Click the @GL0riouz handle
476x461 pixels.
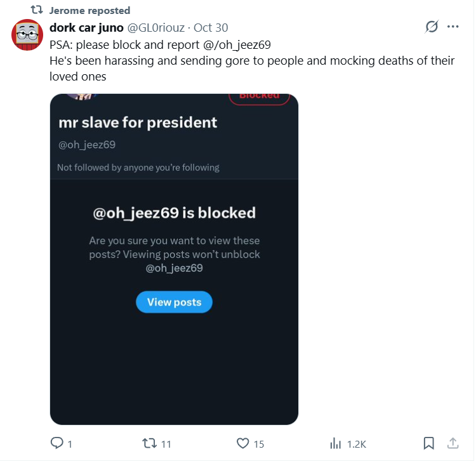(x=157, y=27)
